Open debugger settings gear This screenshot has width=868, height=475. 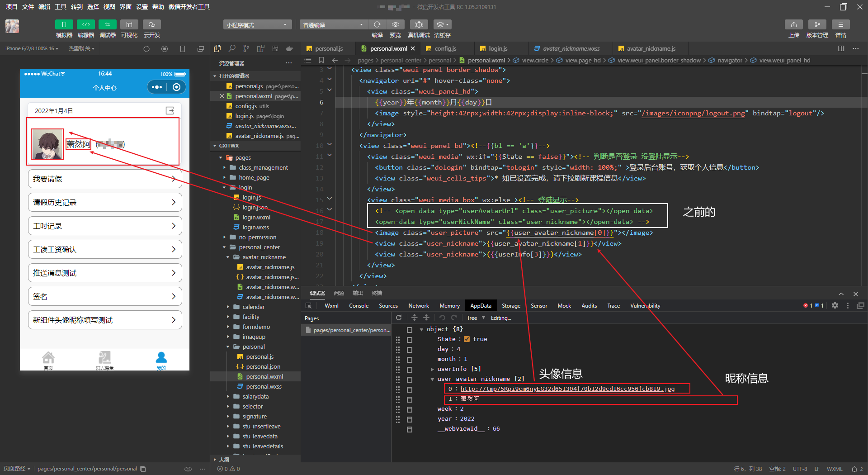[x=835, y=306]
